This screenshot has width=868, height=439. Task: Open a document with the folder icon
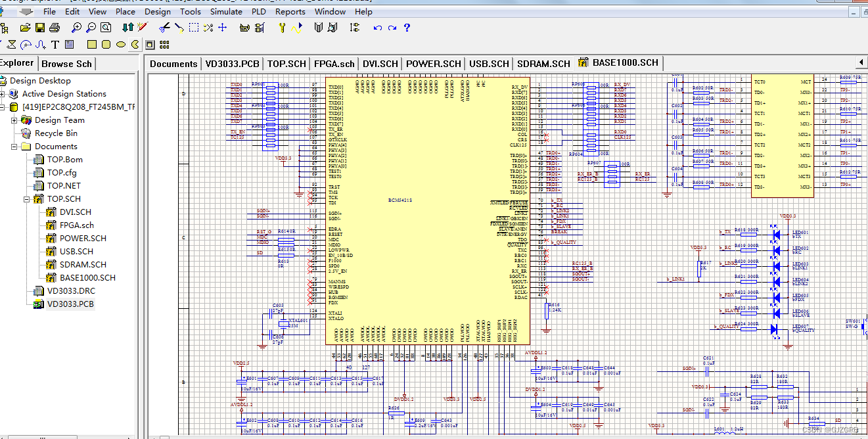(x=25, y=28)
